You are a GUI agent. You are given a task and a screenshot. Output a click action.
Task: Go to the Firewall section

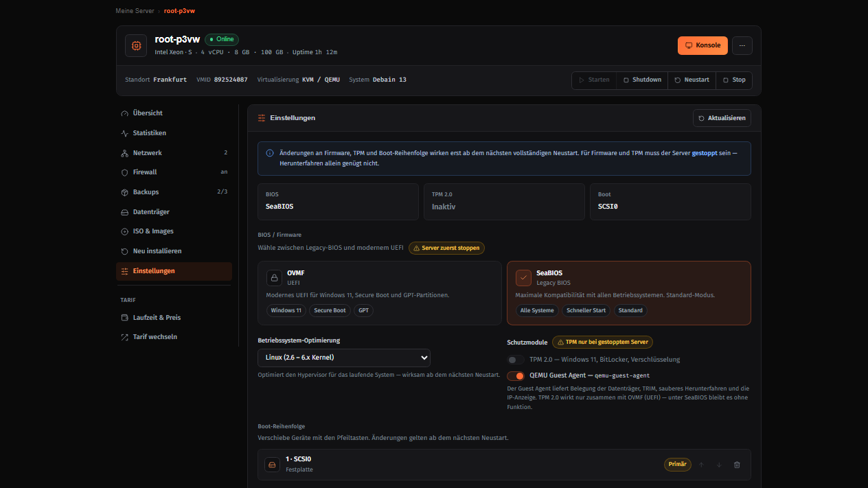174,172
